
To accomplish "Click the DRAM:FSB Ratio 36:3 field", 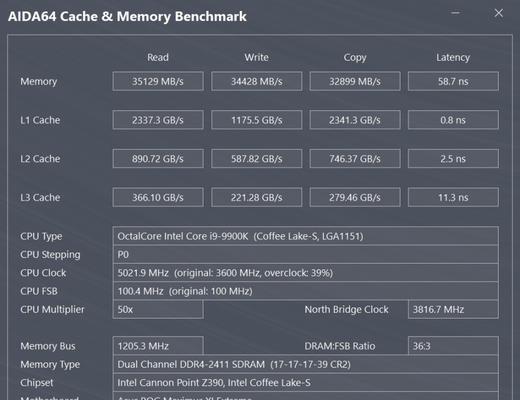I will tap(453, 346).
